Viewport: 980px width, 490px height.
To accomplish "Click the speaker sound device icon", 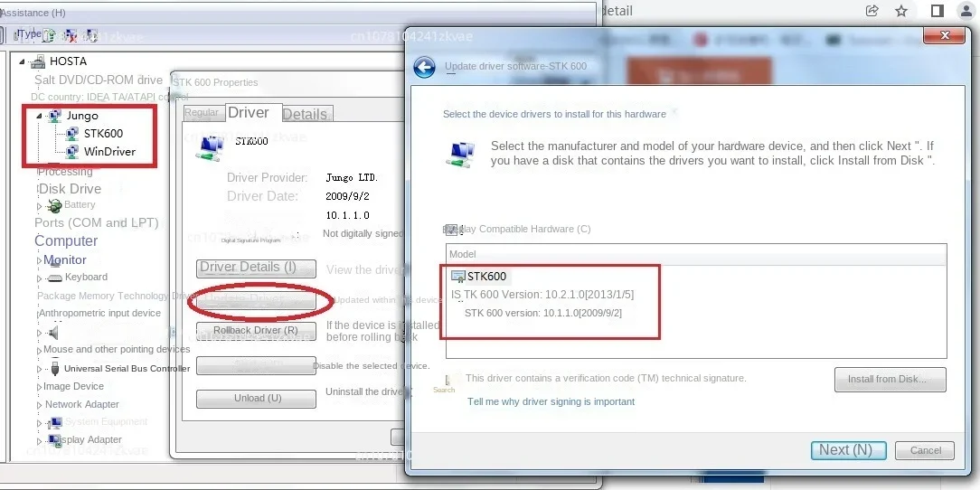I will click(x=53, y=332).
